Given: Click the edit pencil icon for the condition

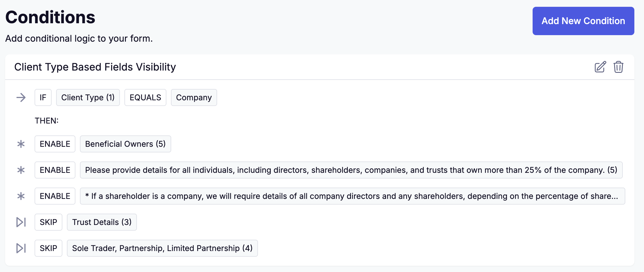Looking at the screenshot, I should tap(600, 67).
